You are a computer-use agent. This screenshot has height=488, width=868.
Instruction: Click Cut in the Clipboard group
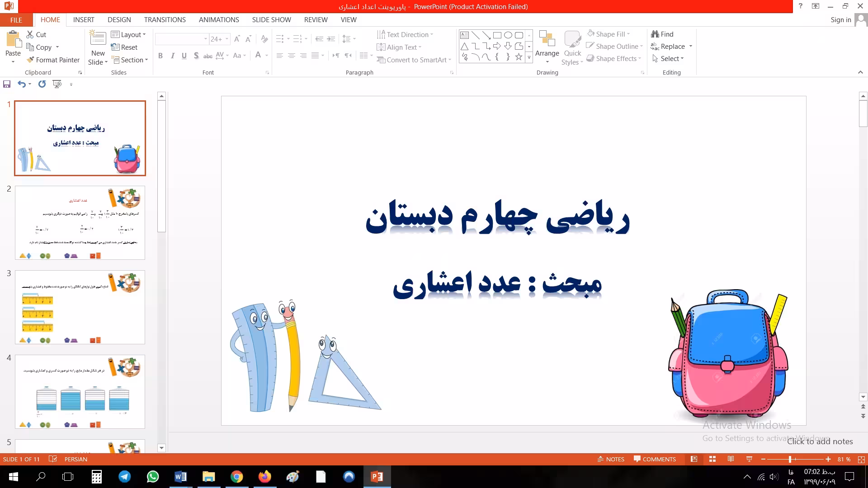pyautogui.click(x=36, y=34)
